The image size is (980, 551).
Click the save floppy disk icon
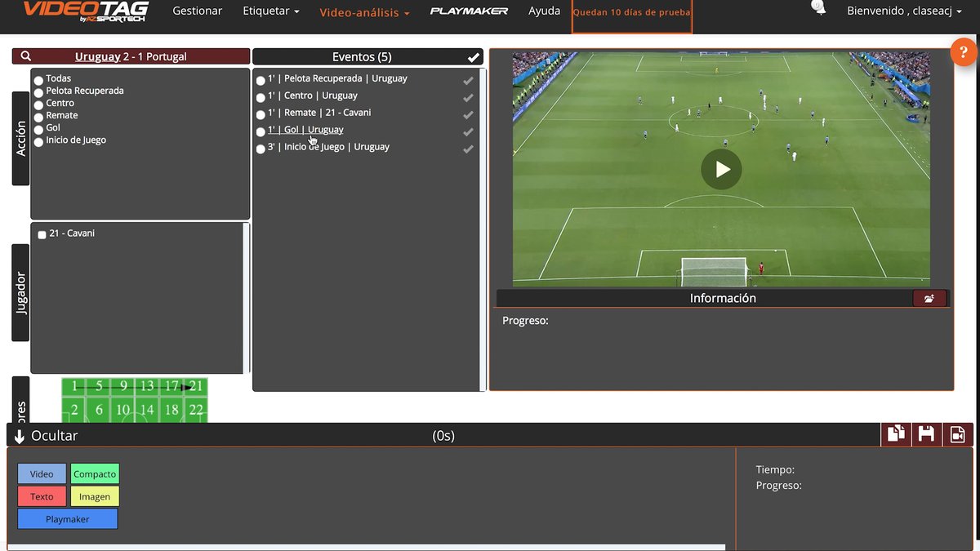point(926,434)
